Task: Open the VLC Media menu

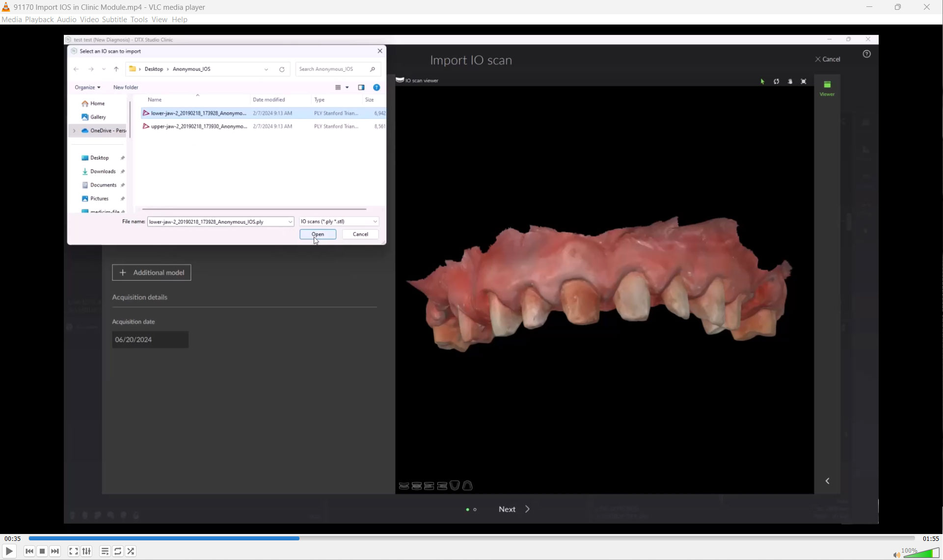Action: pos(12,20)
